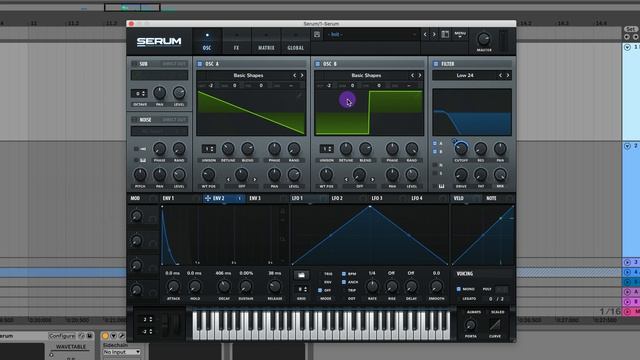This screenshot has height=360, width=640.
Task: Toggle OSC B power switch
Action: 318,64
